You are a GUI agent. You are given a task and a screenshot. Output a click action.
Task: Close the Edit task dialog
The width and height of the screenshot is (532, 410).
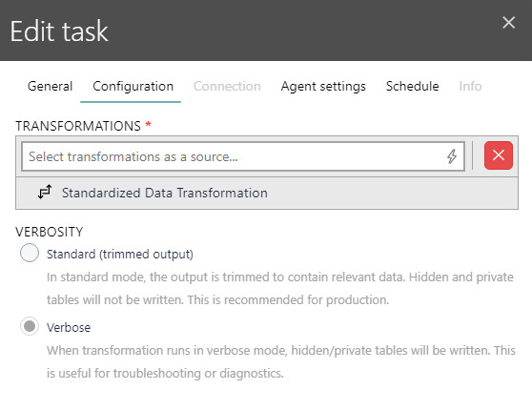coord(508,23)
